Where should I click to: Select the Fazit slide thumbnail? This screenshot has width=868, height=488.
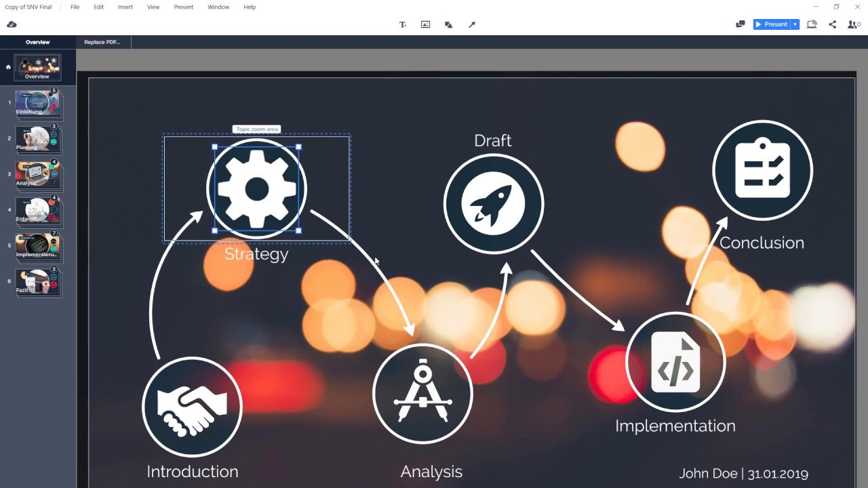point(37,282)
